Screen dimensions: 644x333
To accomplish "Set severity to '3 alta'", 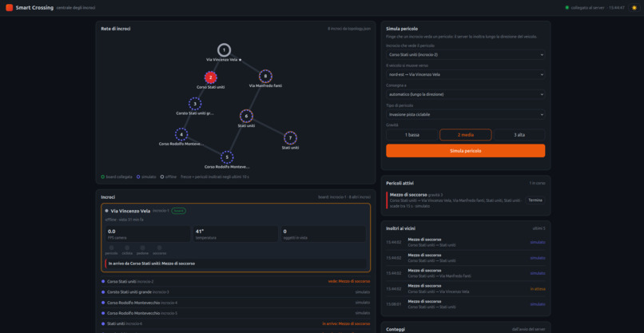I will point(519,135).
